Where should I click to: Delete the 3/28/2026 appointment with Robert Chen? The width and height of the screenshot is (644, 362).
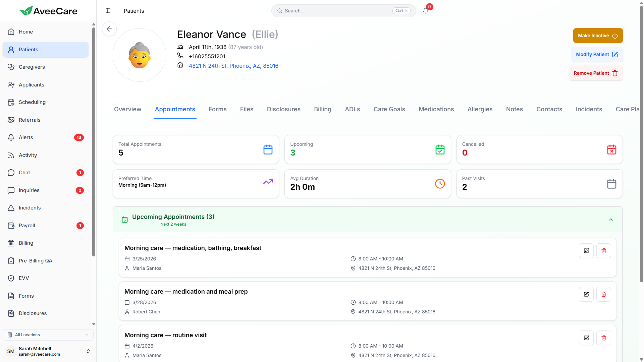(x=603, y=294)
